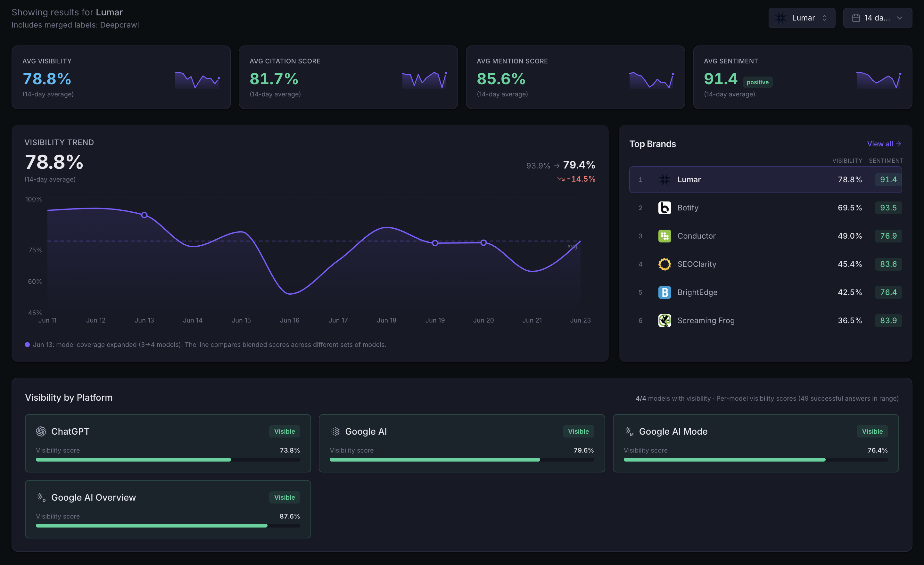Click the calendar icon in date picker

point(856,18)
